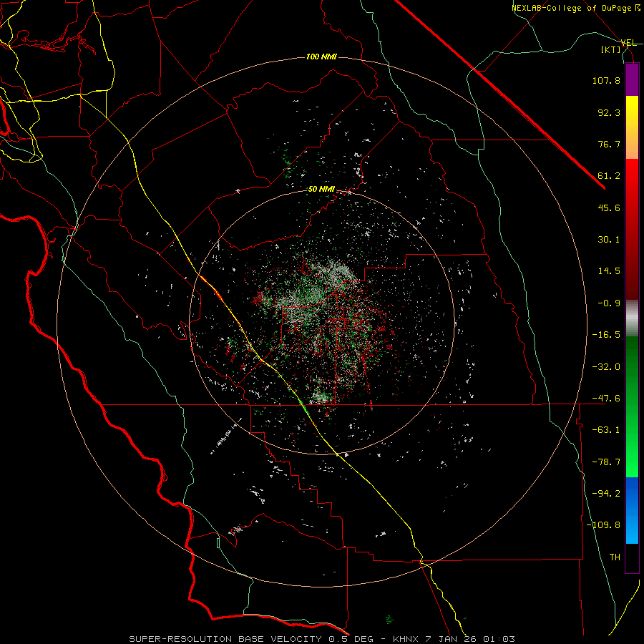Click the -63.1 velocity scale value

[606, 430]
